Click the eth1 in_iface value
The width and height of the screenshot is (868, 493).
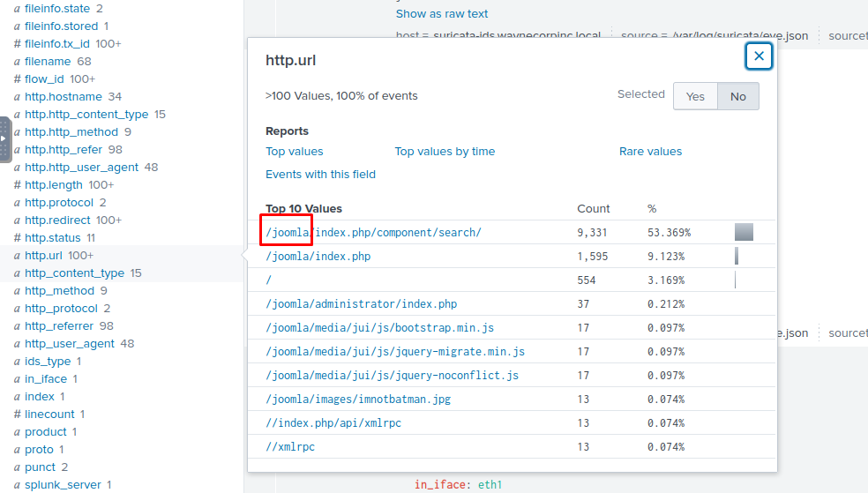pyautogui.click(x=490, y=485)
